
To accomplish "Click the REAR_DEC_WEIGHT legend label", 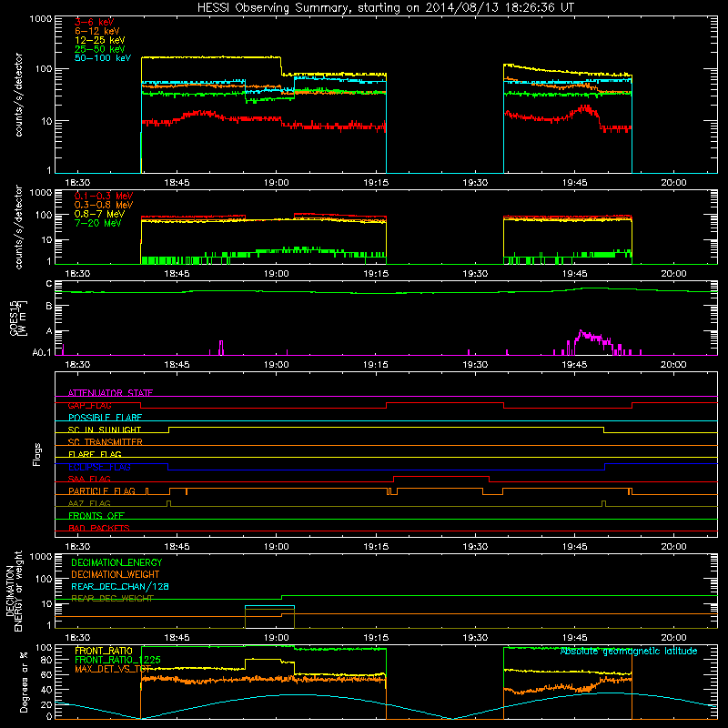I will 112,599.
